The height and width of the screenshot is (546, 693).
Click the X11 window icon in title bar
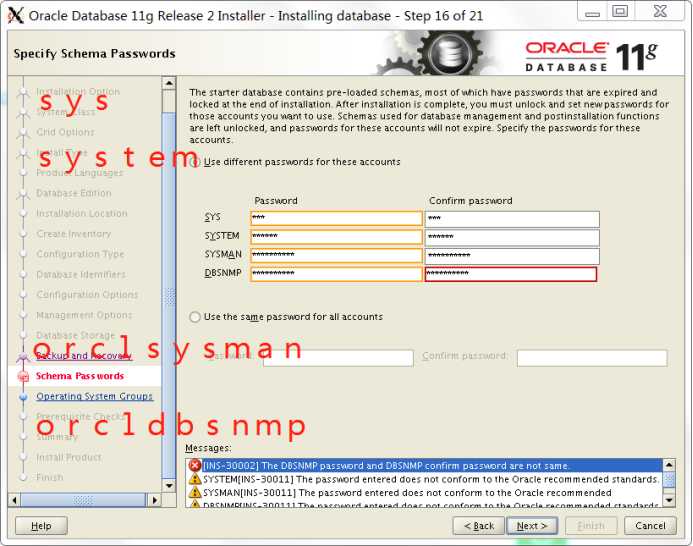[16, 15]
